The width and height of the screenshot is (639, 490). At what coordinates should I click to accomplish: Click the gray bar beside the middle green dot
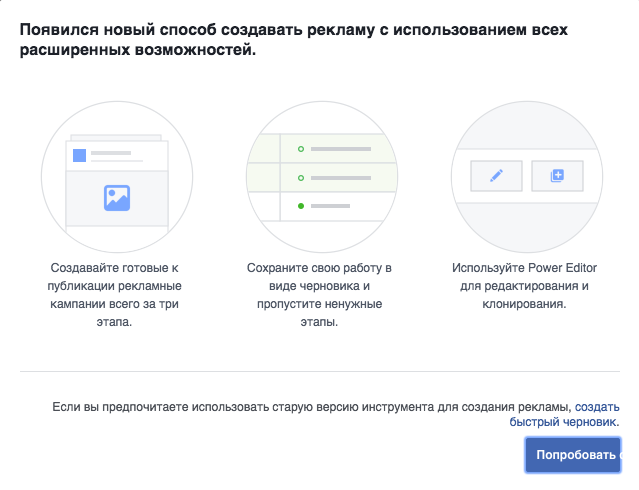[339, 178]
